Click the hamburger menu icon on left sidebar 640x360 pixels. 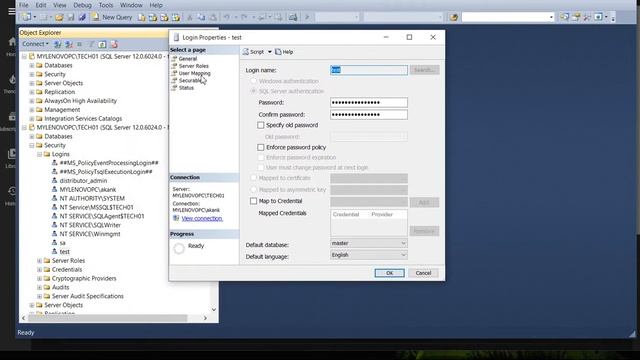[12, 11]
